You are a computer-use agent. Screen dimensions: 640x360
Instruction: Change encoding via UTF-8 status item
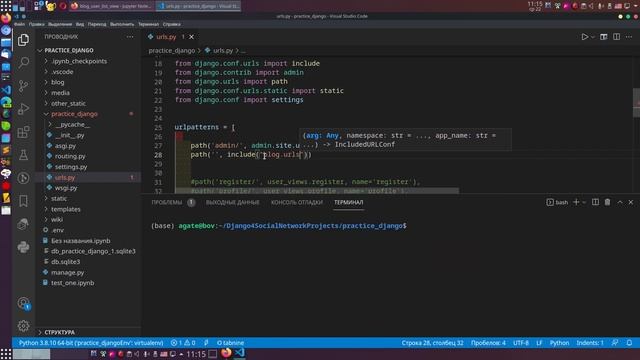click(x=521, y=343)
